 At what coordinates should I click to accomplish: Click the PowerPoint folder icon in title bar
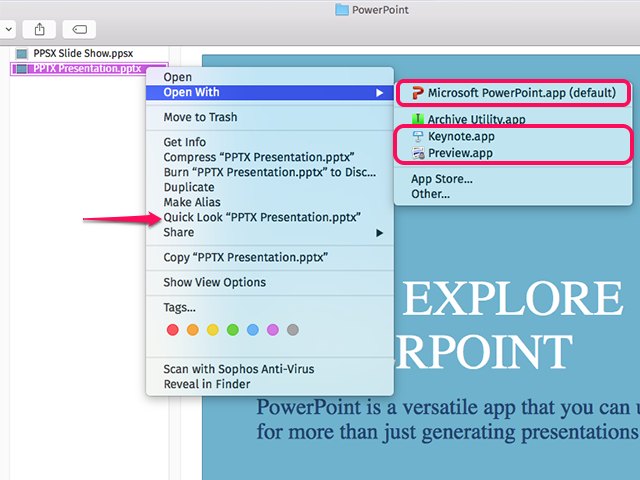coord(342,10)
